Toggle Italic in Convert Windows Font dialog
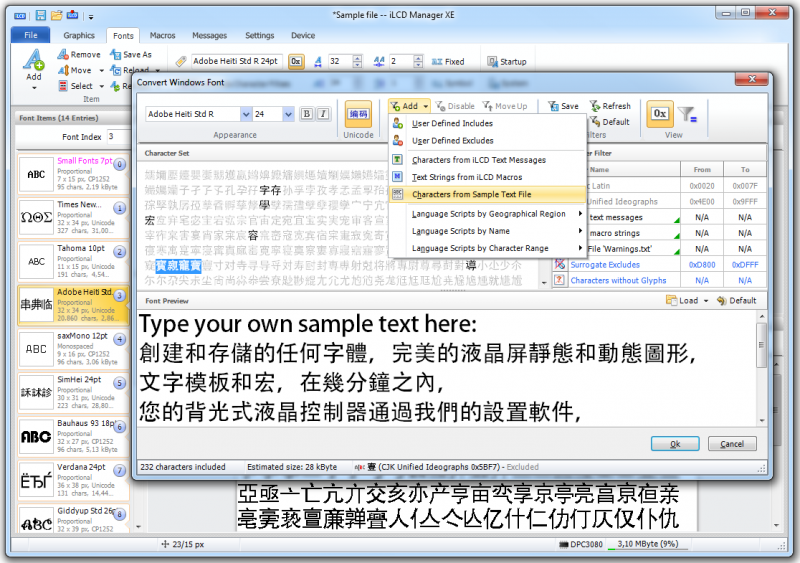 pos(323,114)
